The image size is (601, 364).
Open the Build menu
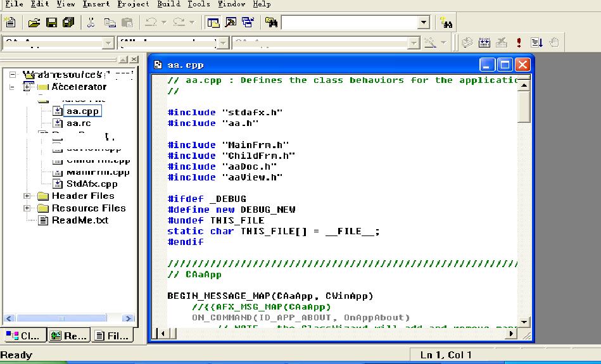pyautogui.click(x=168, y=4)
